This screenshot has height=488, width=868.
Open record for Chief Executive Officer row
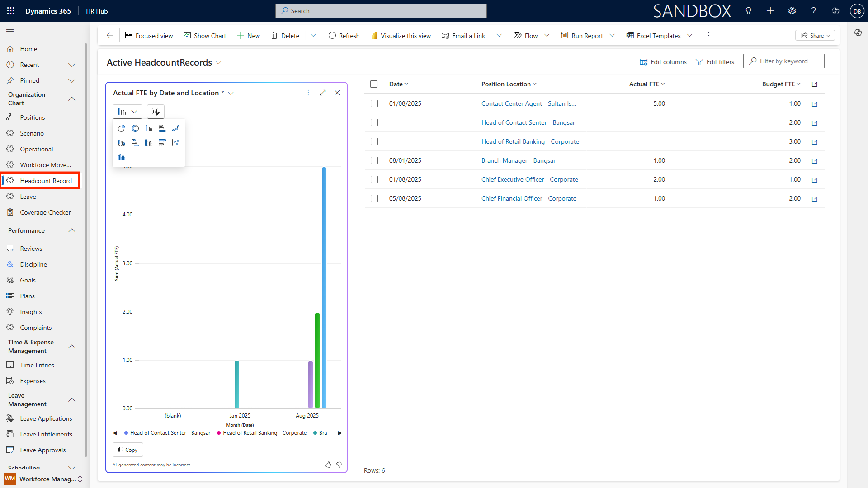click(814, 180)
